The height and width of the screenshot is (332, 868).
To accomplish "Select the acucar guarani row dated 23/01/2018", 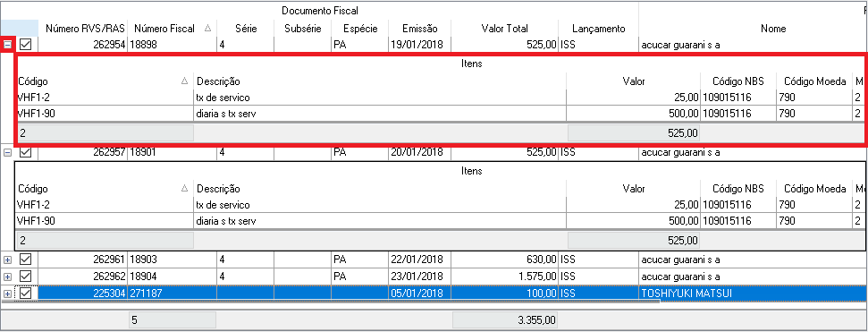I will [x=434, y=276].
